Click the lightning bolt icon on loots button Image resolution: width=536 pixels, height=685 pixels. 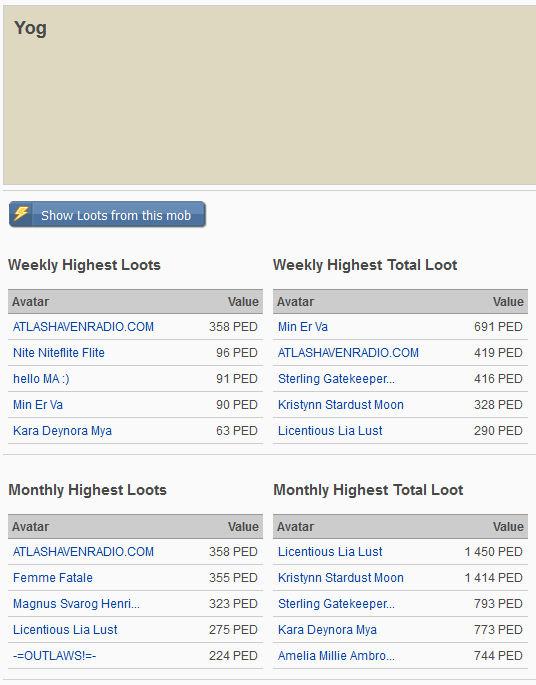[x=21, y=214]
